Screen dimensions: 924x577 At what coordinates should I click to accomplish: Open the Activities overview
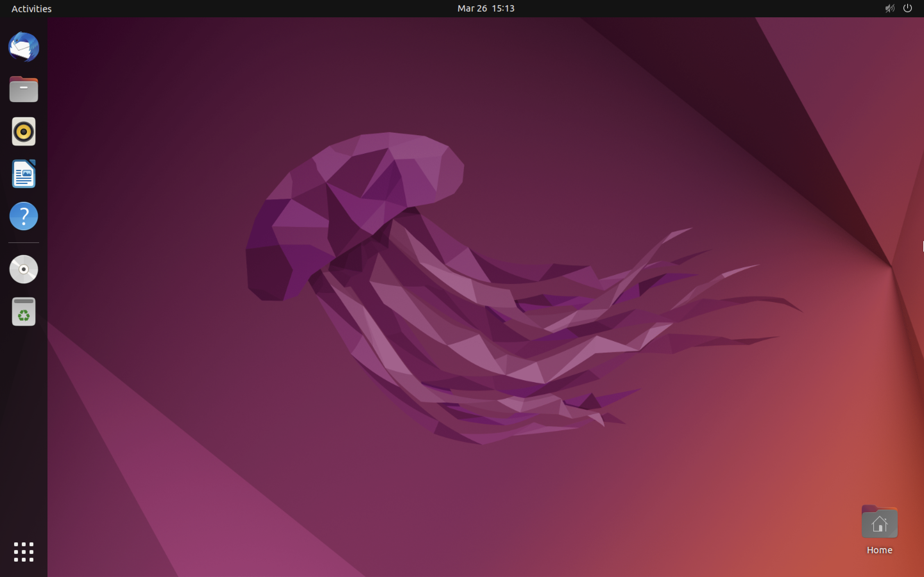click(x=31, y=8)
